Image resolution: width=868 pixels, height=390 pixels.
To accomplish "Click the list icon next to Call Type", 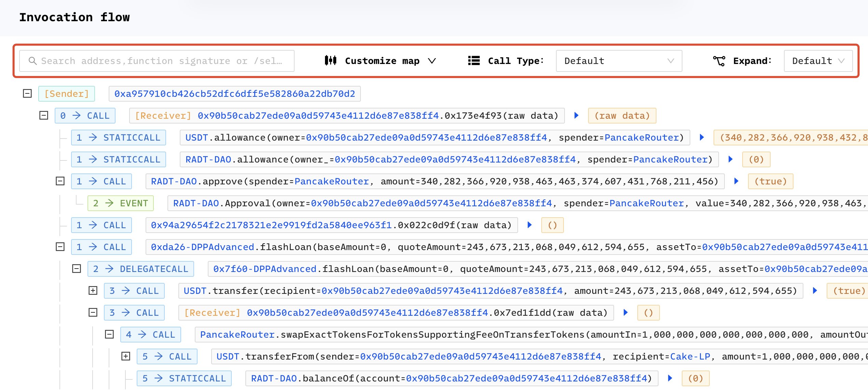I will 473,61.
